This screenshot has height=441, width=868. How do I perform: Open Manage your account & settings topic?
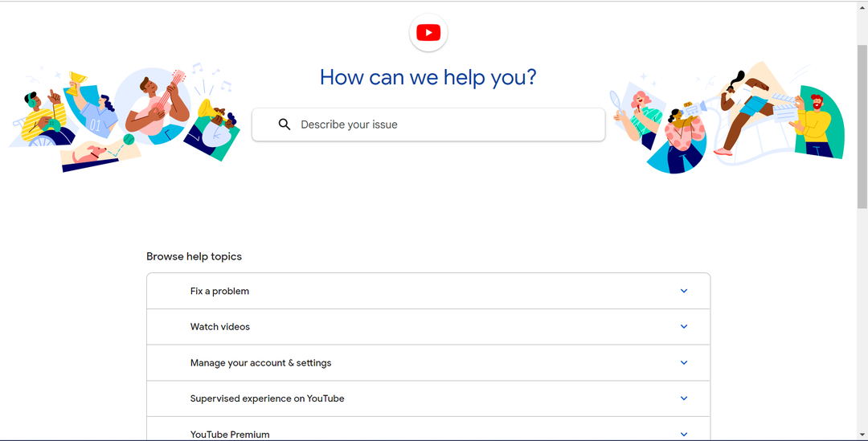coord(428,363)
